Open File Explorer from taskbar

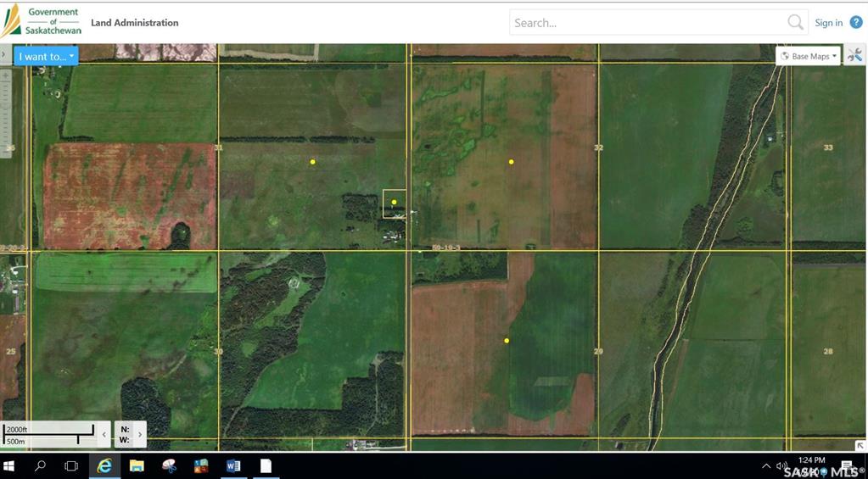[137, 465]
